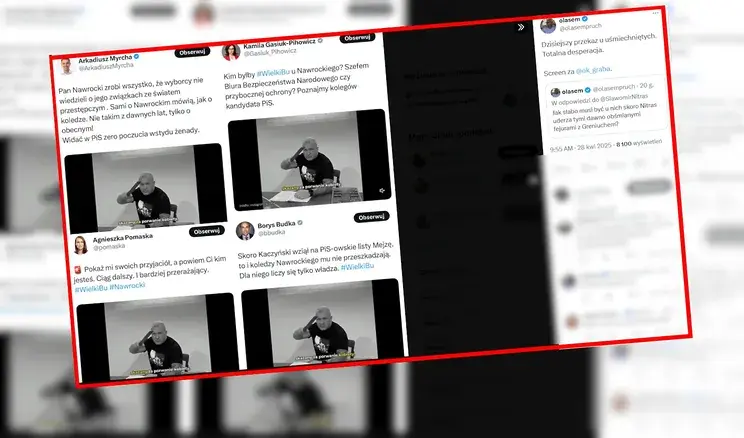Open the #WielkiBu hashtag in Gasiuk-Pihowicz's tweet
This screenshot has width=744, height=438.
coord(273,74)
